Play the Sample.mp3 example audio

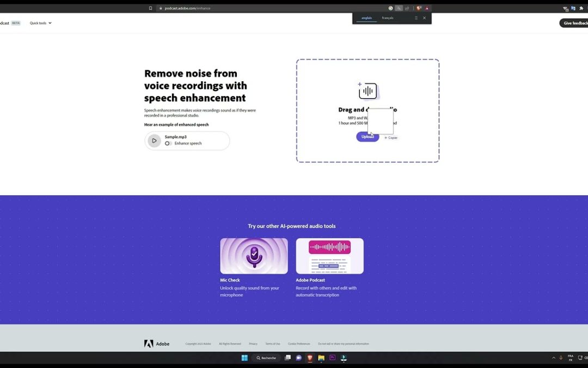[154, 141]
